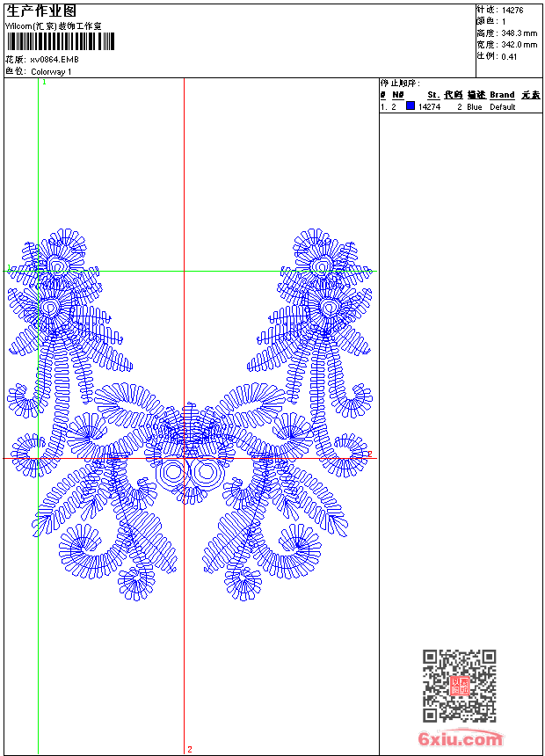Click the top-left flower motif center
The image size is (545, 756).
[x=58, y=265]
